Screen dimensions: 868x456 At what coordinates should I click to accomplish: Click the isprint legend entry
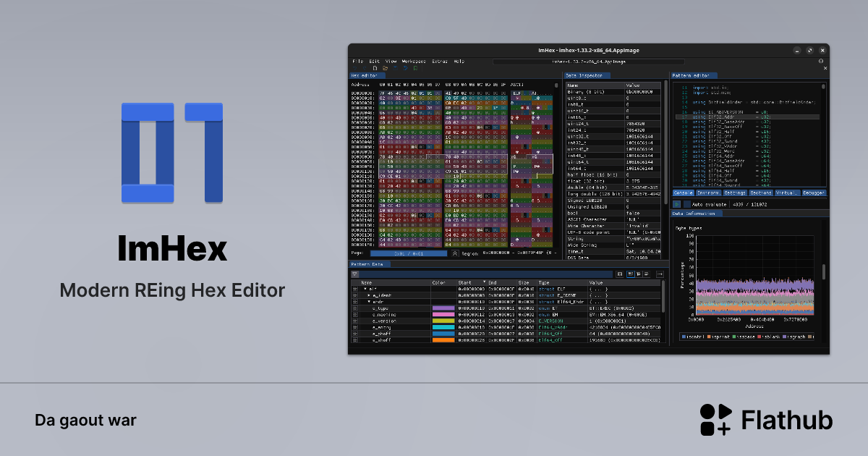(x=718, y=337)
